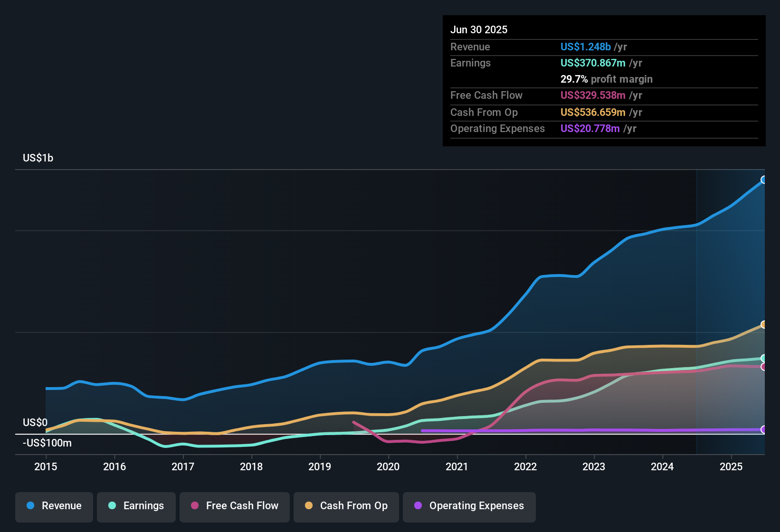The width and height of the screenshot is (780, 532).
Task: Select the teal Earnings dot icon in legend
Action: tap(112, 506)
